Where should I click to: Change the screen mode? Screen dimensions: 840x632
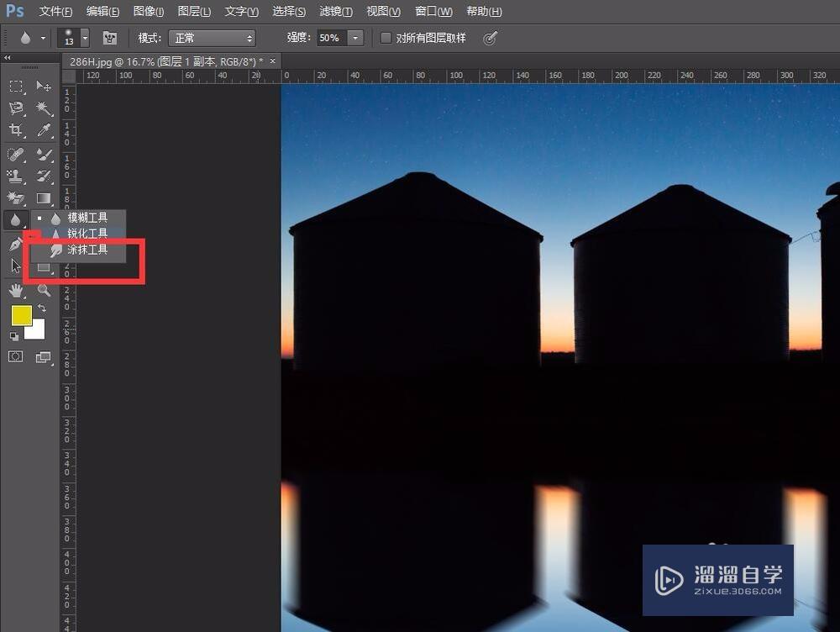[44, 357]
